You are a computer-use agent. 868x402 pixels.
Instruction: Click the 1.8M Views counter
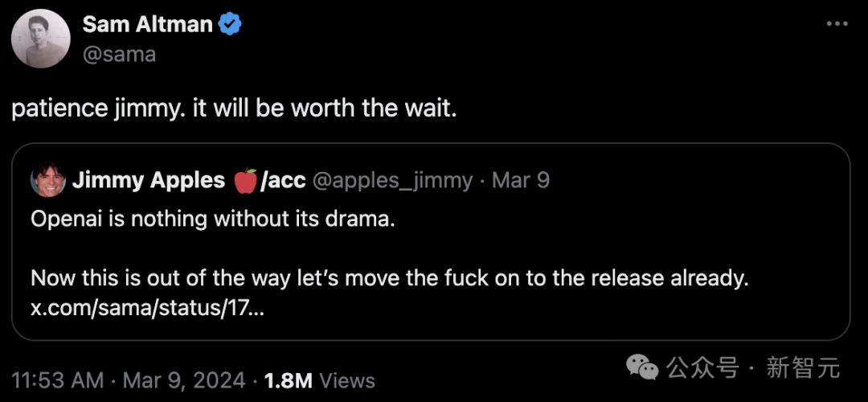pos(319,380)
